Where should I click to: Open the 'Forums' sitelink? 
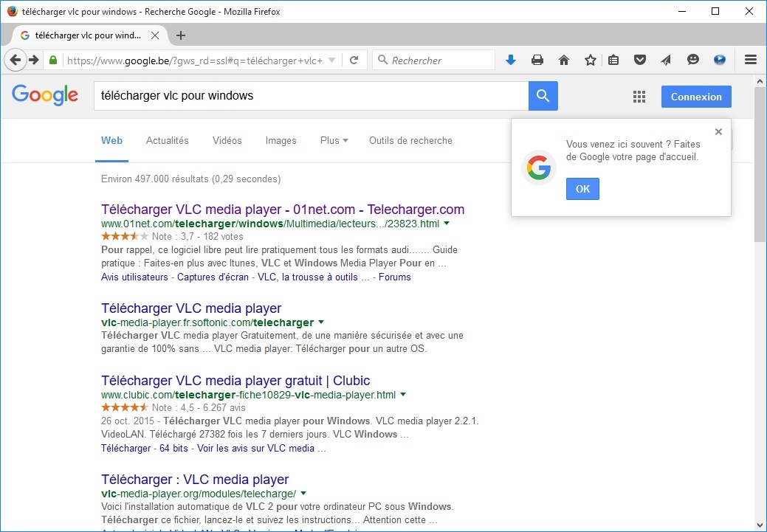[x=395, y=277]
